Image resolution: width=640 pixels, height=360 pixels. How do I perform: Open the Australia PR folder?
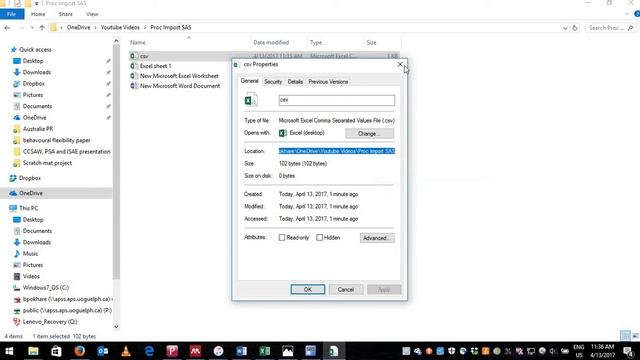pos(38,129)
